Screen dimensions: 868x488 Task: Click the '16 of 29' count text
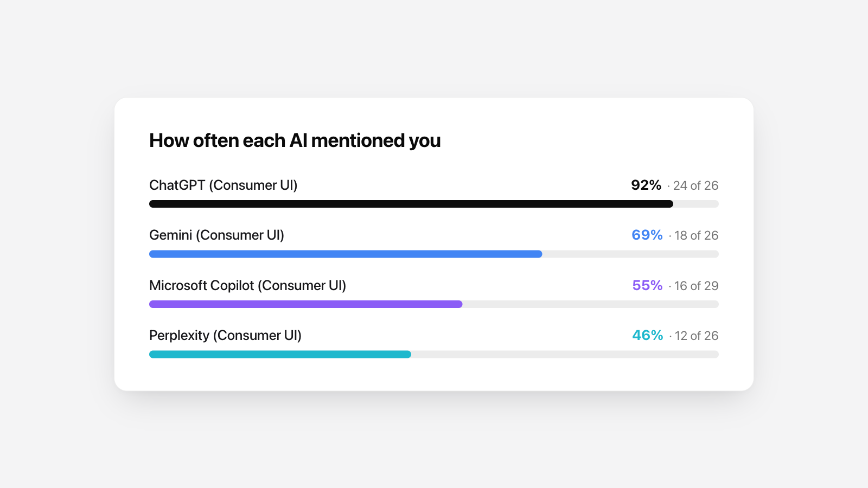pos(697,286)
